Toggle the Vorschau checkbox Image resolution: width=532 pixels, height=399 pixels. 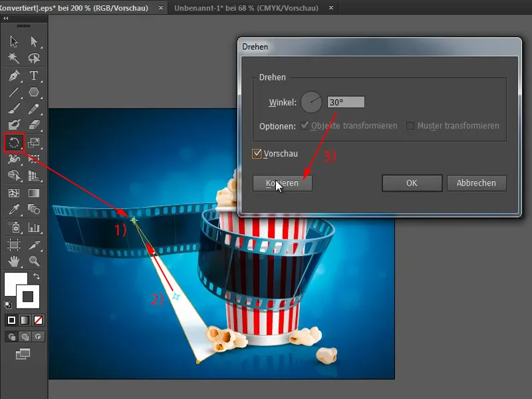tap(257, 154)
